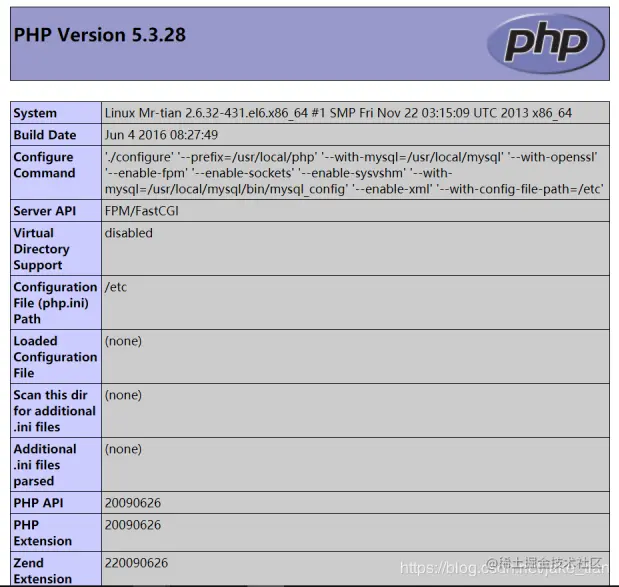The image size is (619, 587).
Task: Click '(none)' beside Additional .ini files parsed
Action: [x=123, y=449]
